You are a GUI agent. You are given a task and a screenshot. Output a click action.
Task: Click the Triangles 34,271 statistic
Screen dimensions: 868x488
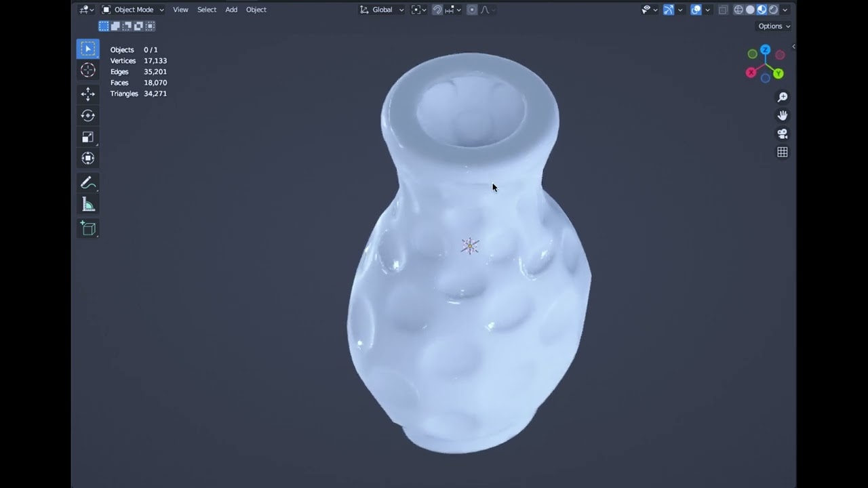(138, 93)
